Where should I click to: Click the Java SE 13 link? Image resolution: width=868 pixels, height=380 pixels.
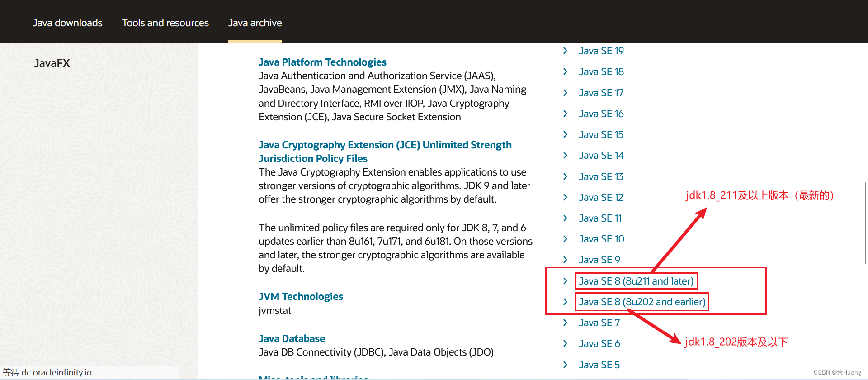tap(601, 176)
